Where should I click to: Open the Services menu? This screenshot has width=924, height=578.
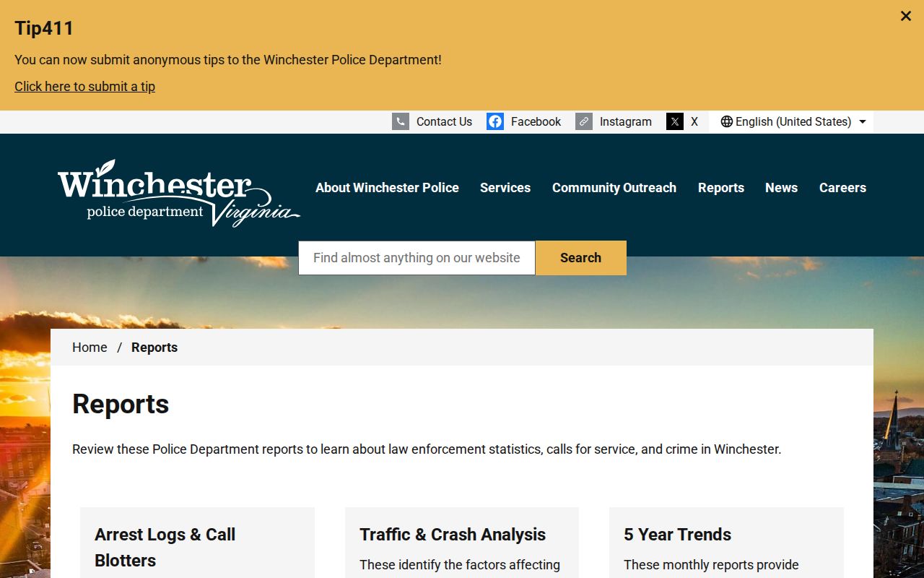[x=505, y=188]
